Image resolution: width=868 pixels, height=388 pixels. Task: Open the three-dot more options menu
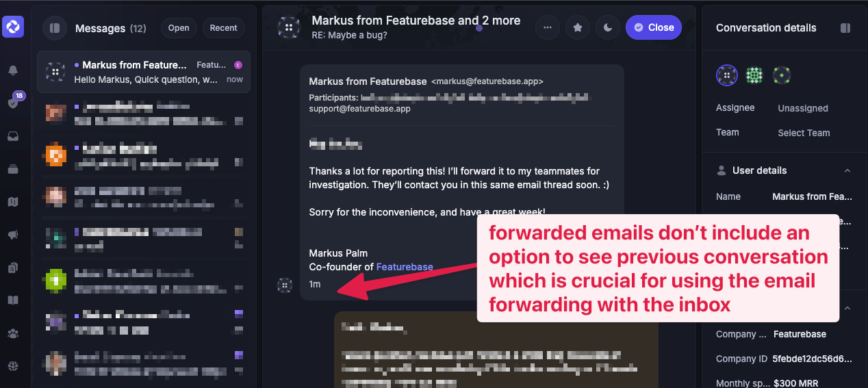coord(547,27)
